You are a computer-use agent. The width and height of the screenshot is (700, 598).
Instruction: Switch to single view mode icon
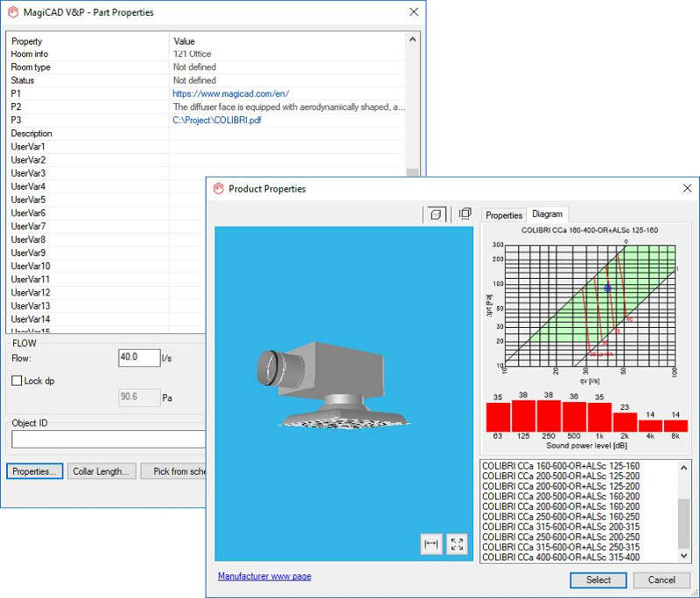[x=436, y=214]
